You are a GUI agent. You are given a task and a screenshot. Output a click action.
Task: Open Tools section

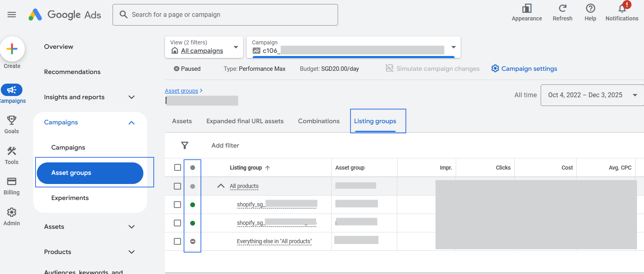12,155
